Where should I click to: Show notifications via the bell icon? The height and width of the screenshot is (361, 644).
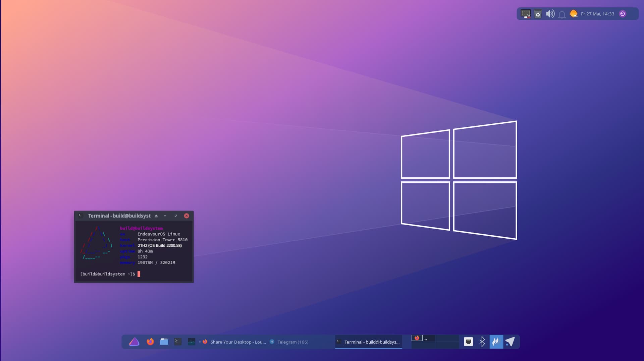(x=562, y=14)
